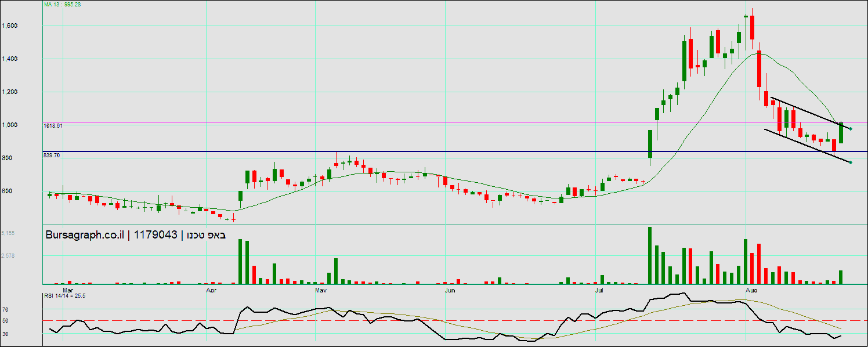Select the 839.70 blue support level label

pos(52,156)
